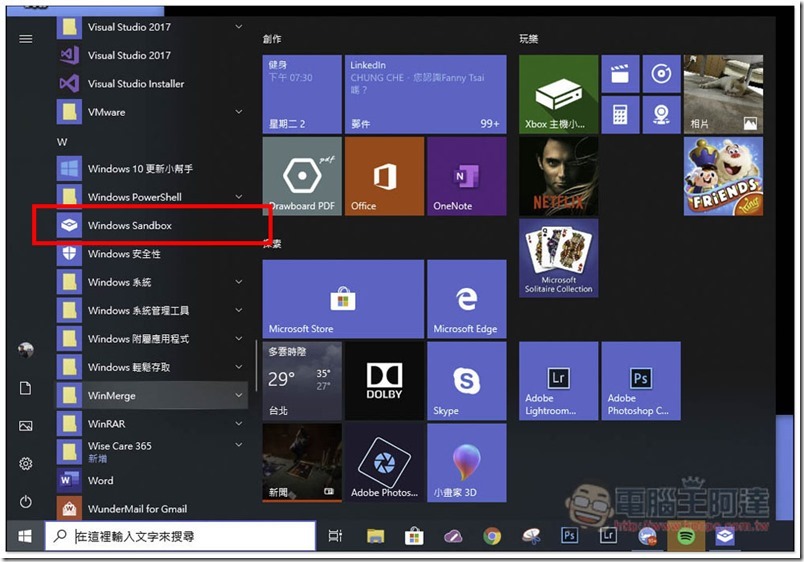Open the Microsoft Store tile
804x562 pixels.
(342, 298)
